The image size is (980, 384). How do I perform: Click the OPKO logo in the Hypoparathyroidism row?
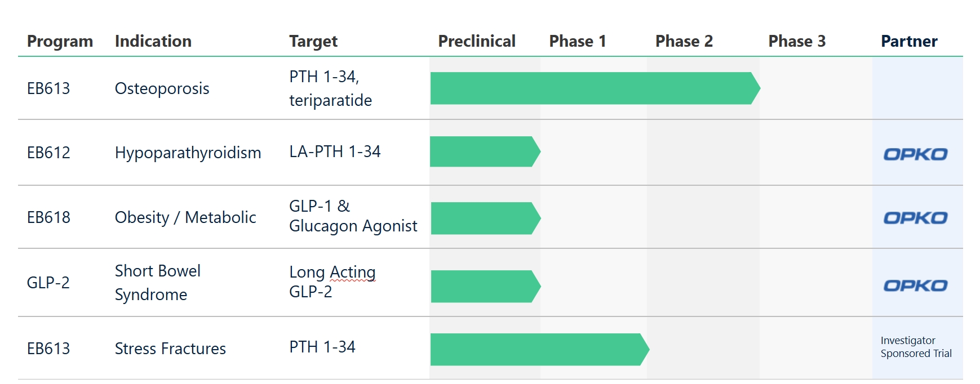tap(915, 154)
